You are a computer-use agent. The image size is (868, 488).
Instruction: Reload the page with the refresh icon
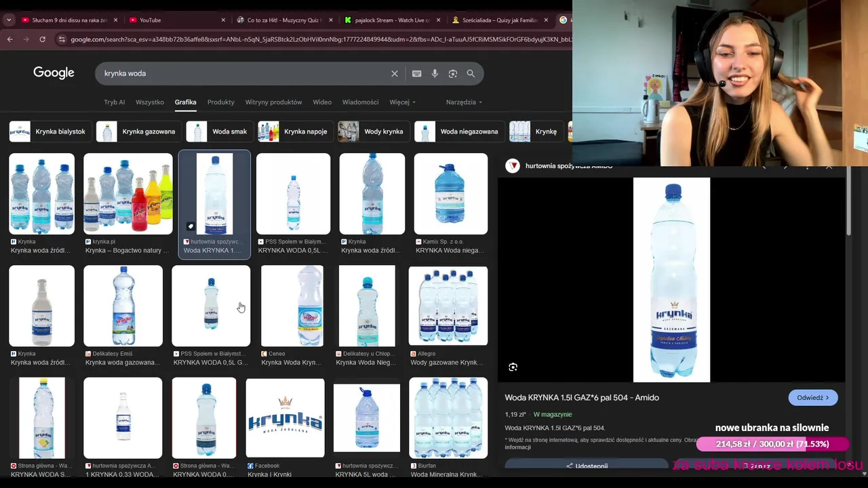[x=42, y=39]
